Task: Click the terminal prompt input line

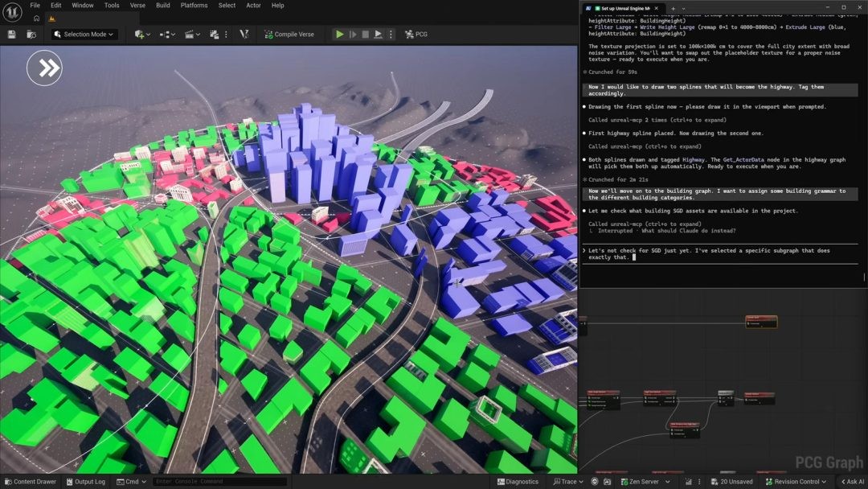Action: pos(719,253)
